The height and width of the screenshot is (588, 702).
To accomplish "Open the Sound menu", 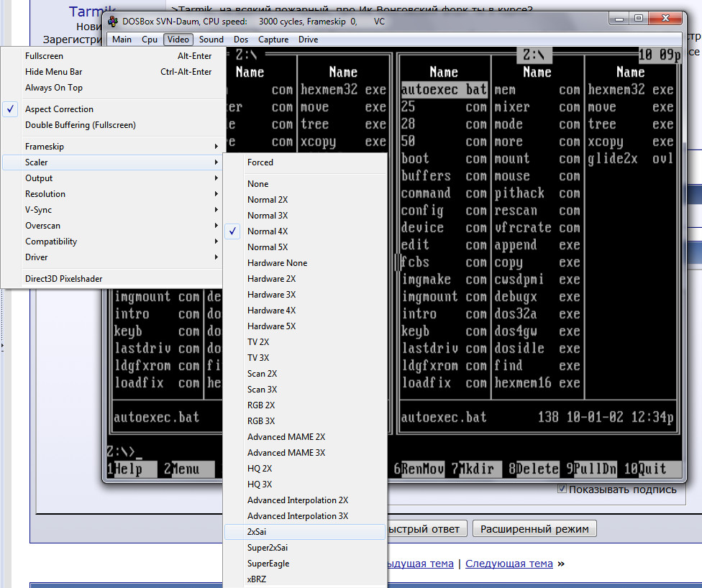I will [211, 40].
